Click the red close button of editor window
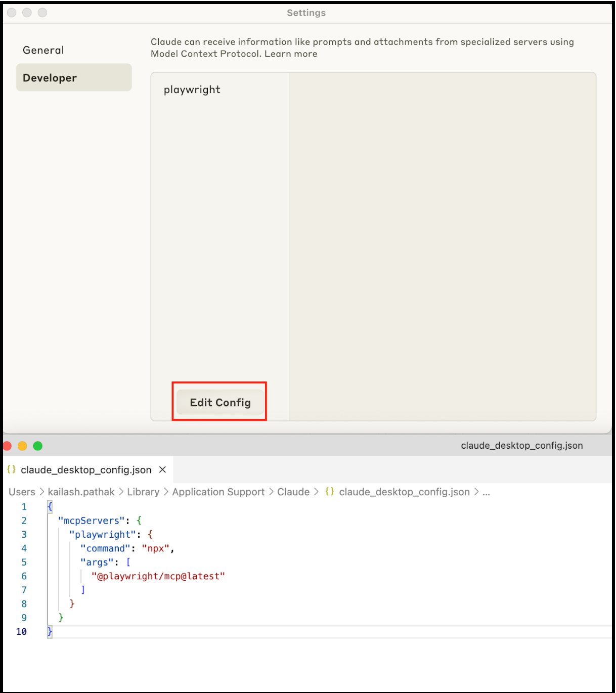The height and width of the screenshot is (693, 616). 7,446
